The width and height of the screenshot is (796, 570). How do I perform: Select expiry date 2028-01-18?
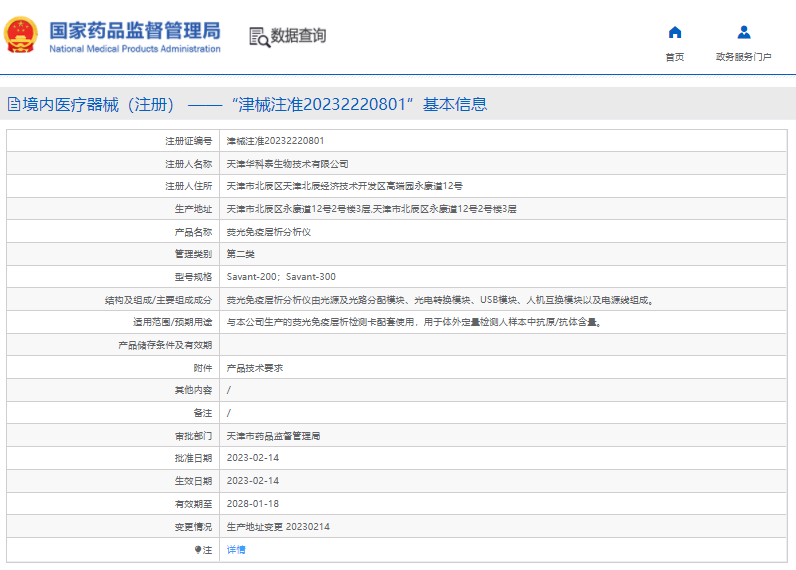pos(253,504)
